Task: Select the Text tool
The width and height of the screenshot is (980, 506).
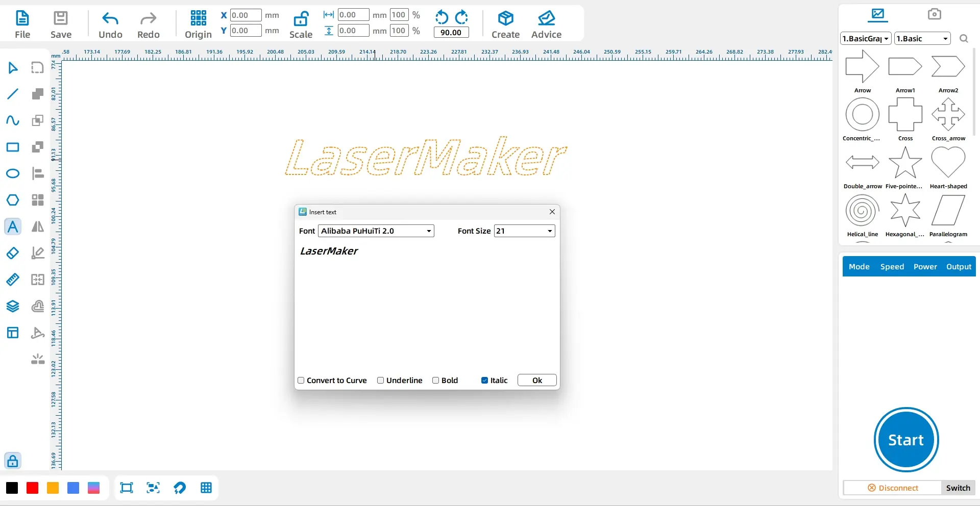Action: coord(13,226)
